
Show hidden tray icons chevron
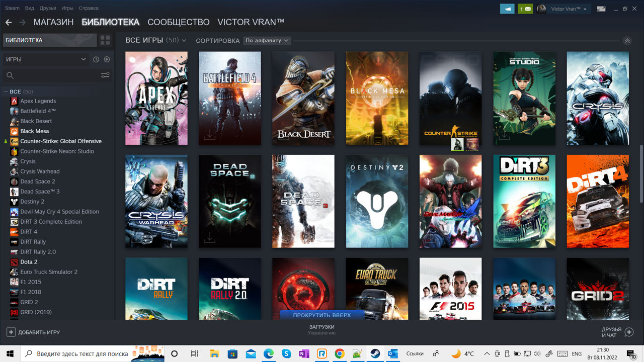pyautogui.click(x=487, y=354)
